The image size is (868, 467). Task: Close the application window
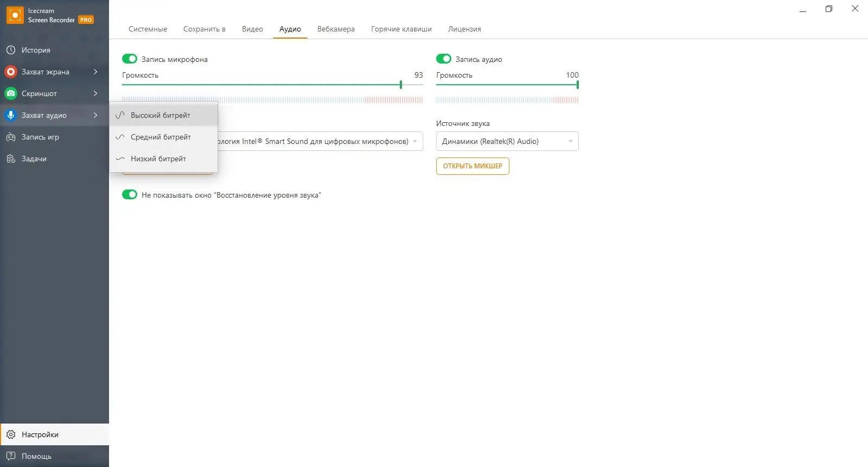[855, 9]
